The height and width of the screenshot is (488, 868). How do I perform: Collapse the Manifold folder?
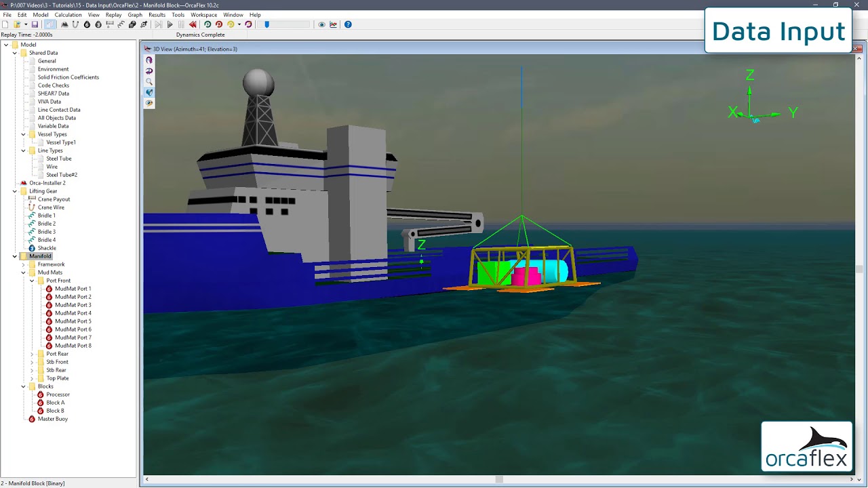coord(14,256)
